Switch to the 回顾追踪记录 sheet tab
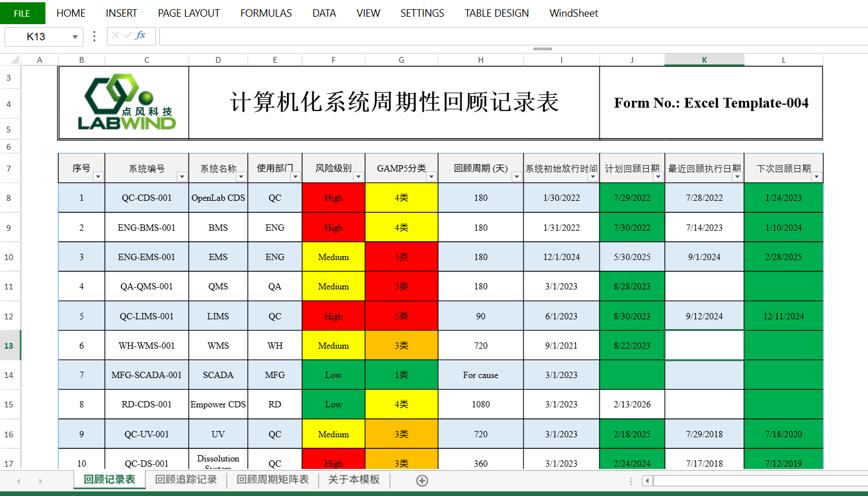 [x=186, y=479]
